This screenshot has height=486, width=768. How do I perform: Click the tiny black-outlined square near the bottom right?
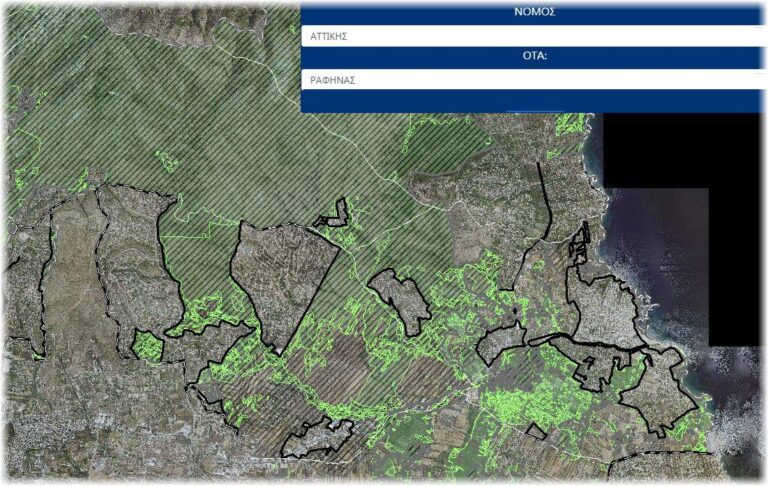[x=537, y=431]
